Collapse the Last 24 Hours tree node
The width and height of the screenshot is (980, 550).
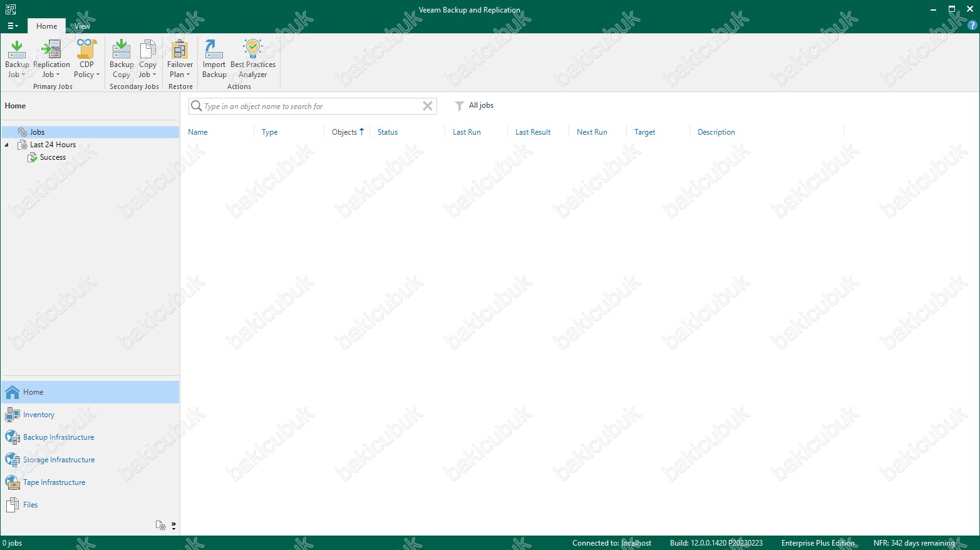click(x=7, y=145)
